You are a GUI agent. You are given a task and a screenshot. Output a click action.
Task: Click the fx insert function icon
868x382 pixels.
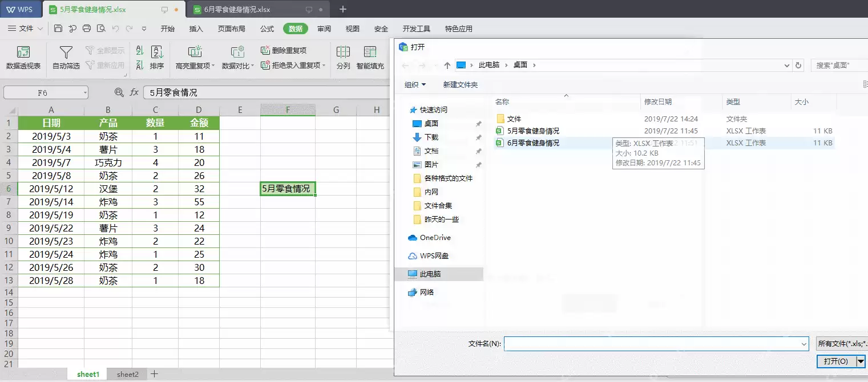134,92
